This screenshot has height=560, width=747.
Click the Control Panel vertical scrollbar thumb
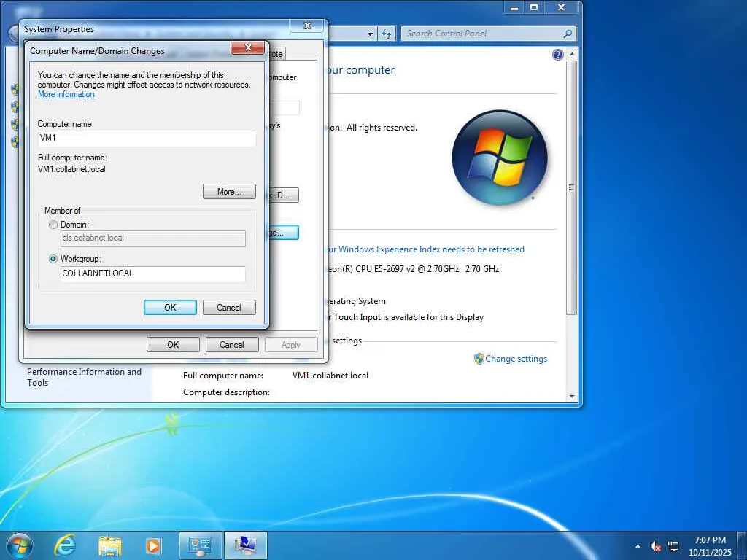pos(572,187)
